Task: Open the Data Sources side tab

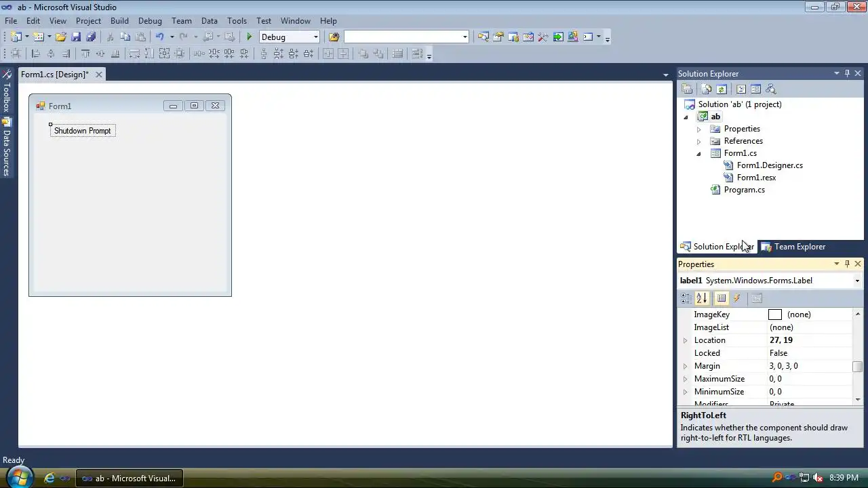Action: pyautogui.click(x=6, y=147)
